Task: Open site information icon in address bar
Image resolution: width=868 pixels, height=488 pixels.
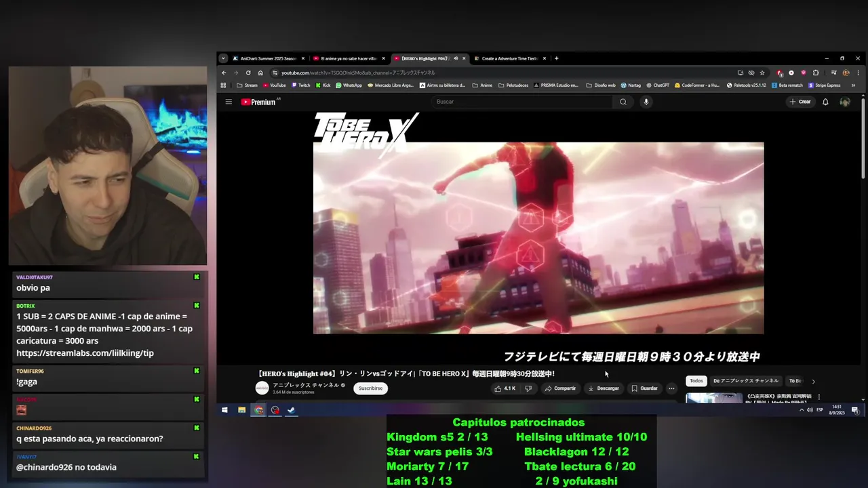Action: pyautogui.click(x=275, y=73)
